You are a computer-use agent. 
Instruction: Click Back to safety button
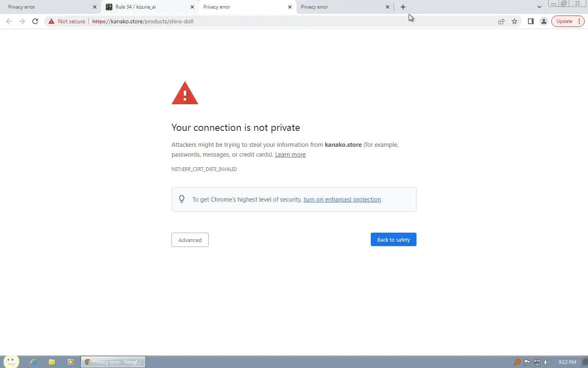394,240
